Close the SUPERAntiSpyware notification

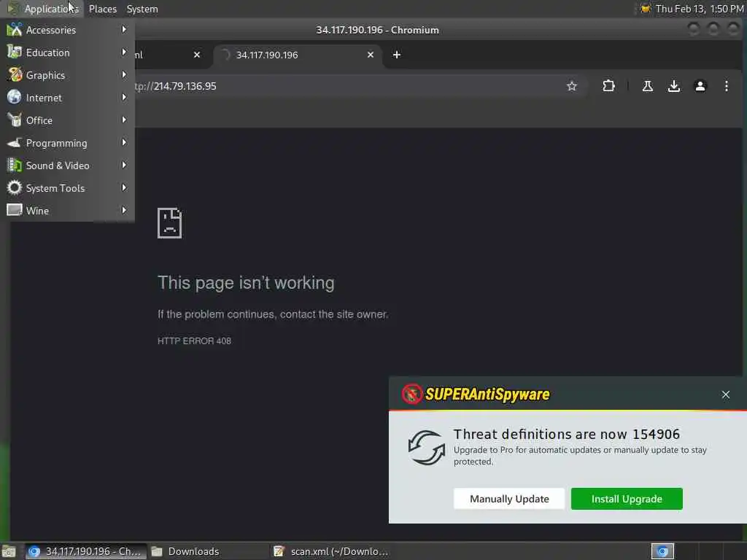coord(726,394)
